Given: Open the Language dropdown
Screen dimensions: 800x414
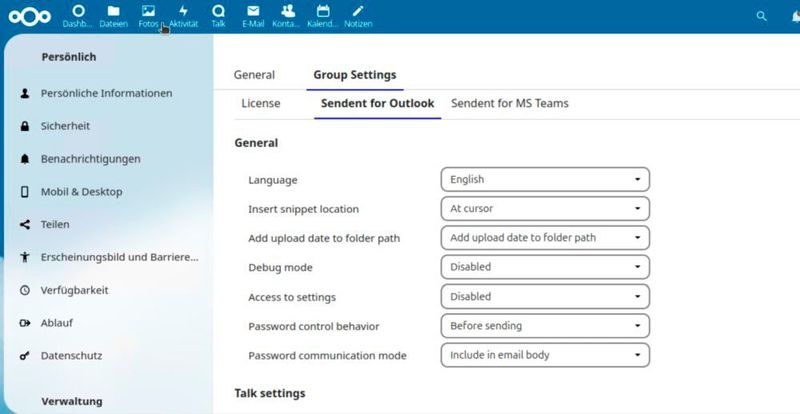Looking at the screenshot, I should coord(545,180).
